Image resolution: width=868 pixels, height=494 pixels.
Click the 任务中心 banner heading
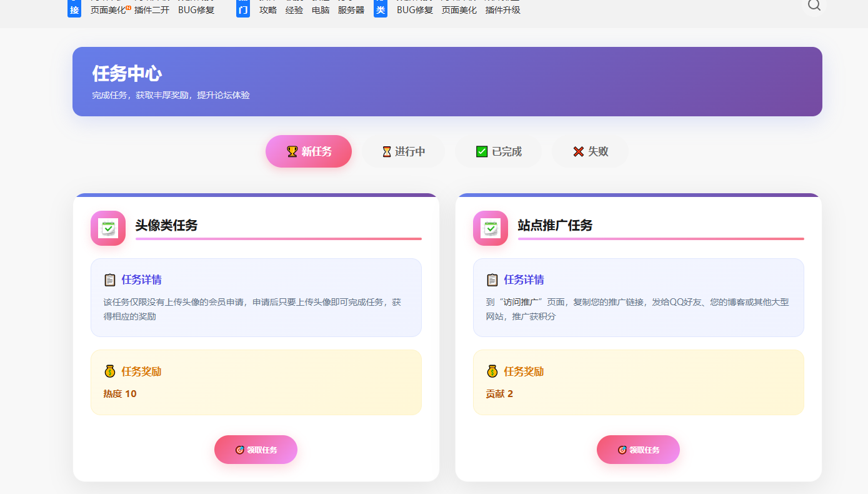pyautogui.click(x=127, y=74)
